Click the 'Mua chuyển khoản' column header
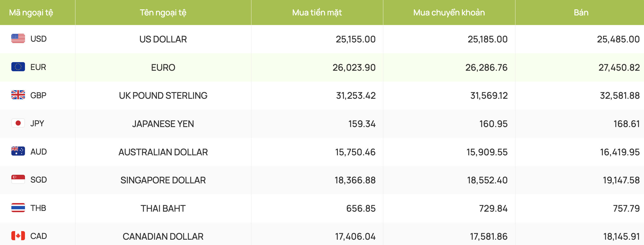Screen dimensions: 644x245 tap(449, 13)
